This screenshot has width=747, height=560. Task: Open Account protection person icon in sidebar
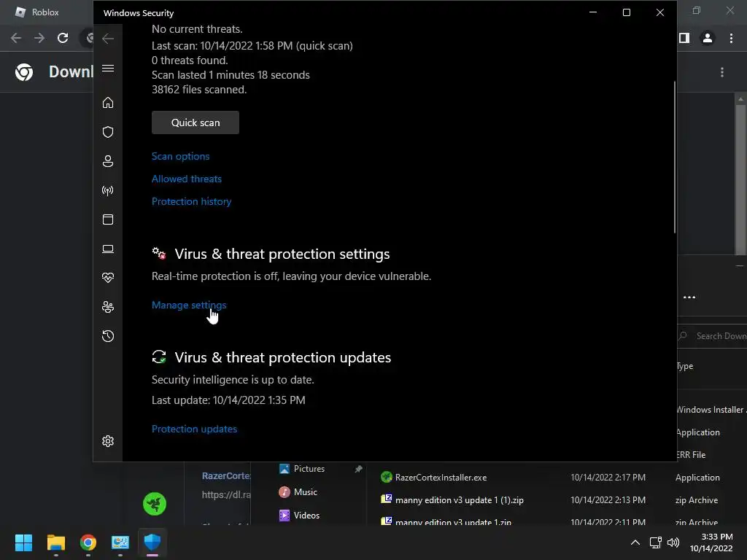coord(108,161)
